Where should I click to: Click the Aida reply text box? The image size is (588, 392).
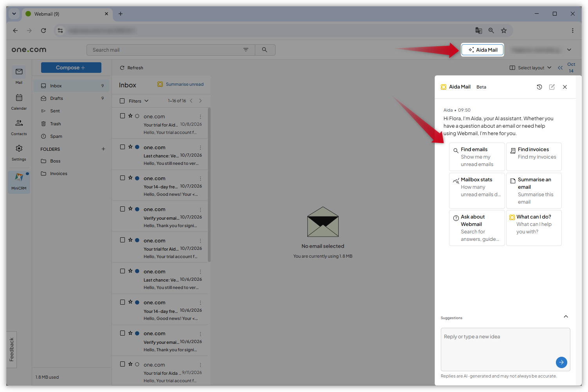(x=505, y=349)
